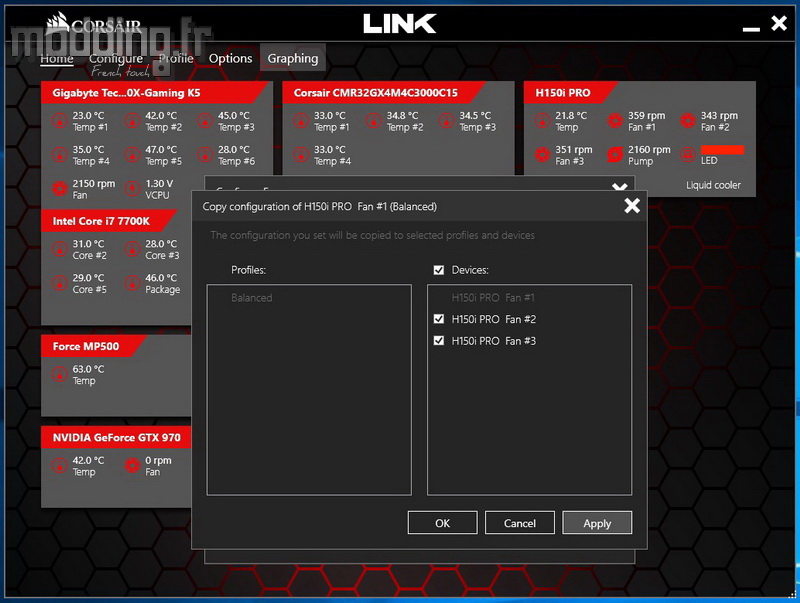
Task: Click the Intel Core #5 29.0 °C icon
Action: (60, 283)
